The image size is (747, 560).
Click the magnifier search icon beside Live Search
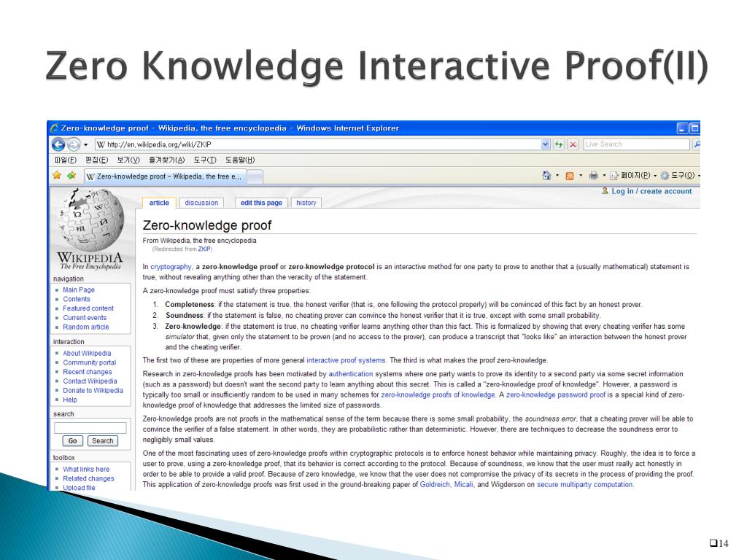click(x=697, y=144)
